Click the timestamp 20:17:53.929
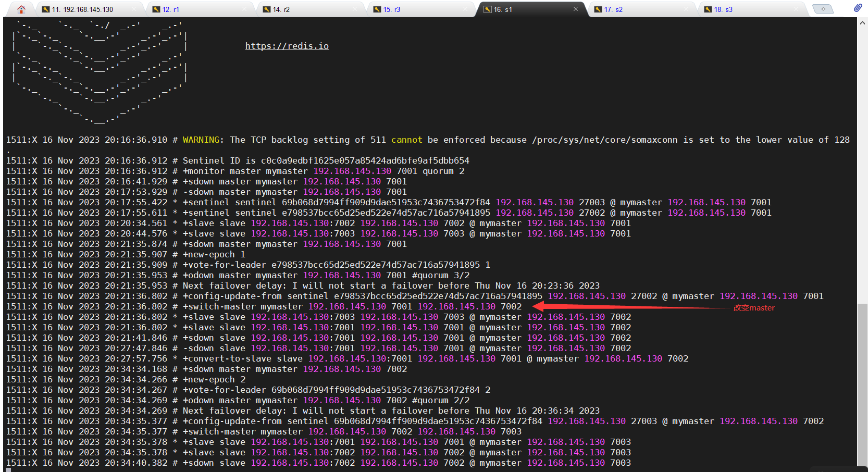Image resolution: width=868 pixels, height=472 pixels. click(136, 192)
